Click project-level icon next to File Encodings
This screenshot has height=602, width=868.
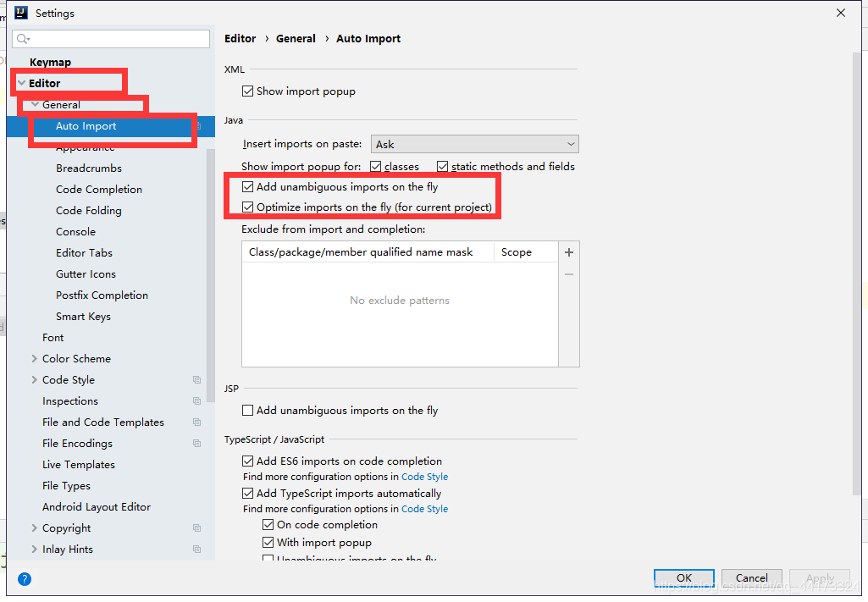[196, 443]
